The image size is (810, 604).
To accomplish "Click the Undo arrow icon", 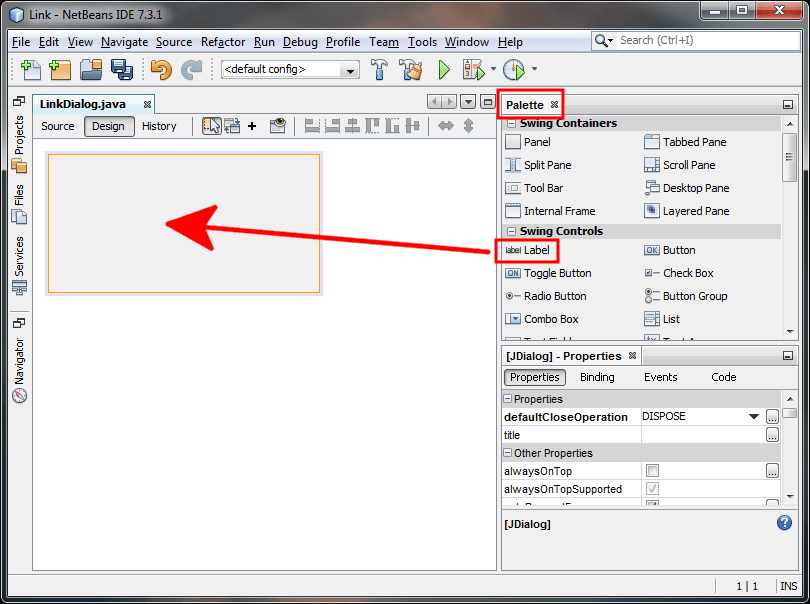I will tap(161, 69).
